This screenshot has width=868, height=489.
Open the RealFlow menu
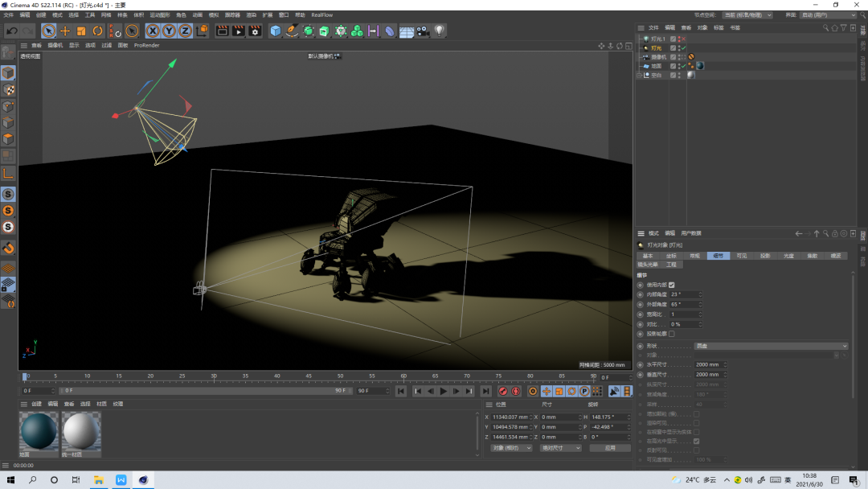point(322,15)
